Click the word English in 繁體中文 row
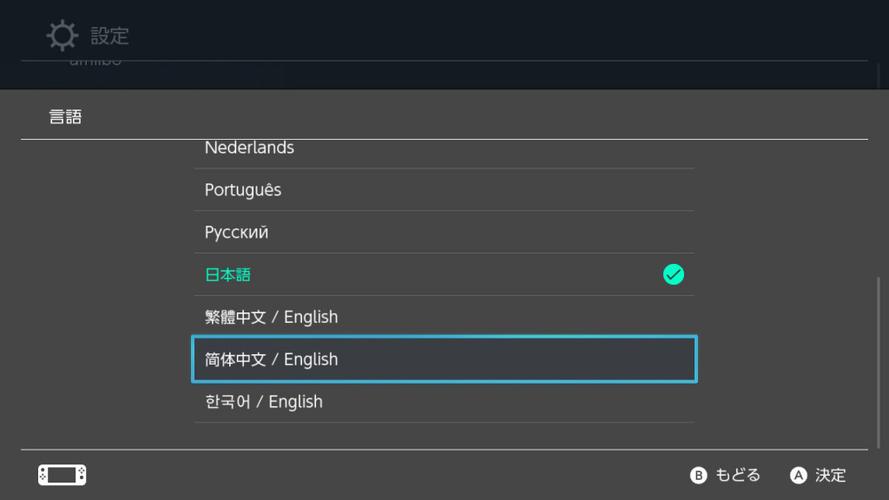The width and height of the screenshot is (889, 500). [311, 317]
